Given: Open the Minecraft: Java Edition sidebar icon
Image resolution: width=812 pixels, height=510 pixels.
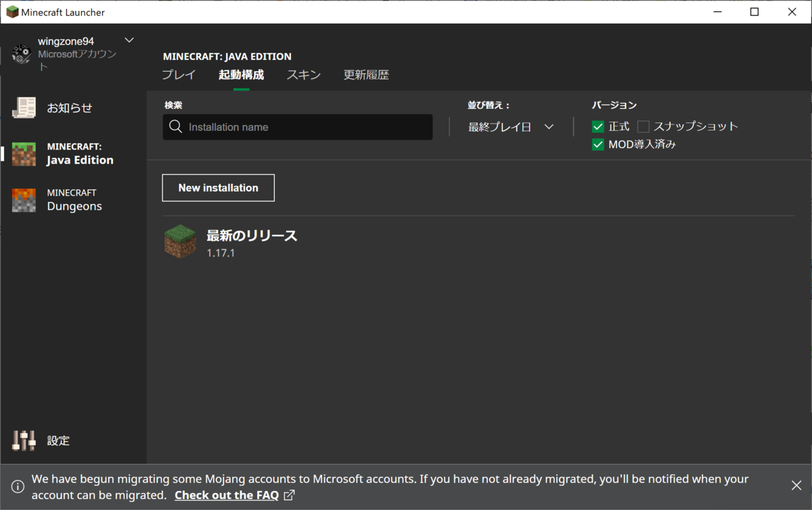Looking at the screenshot, I should point(24,154).
